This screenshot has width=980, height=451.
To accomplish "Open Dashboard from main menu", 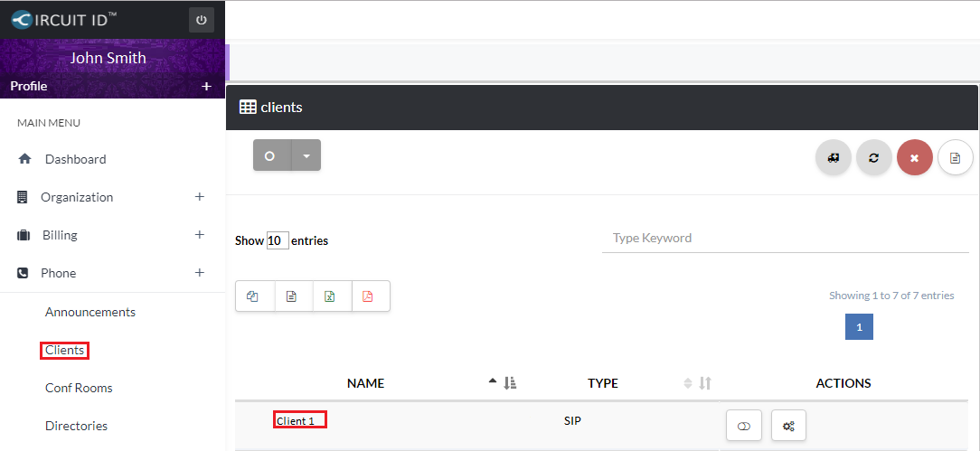I will point(75,159).
